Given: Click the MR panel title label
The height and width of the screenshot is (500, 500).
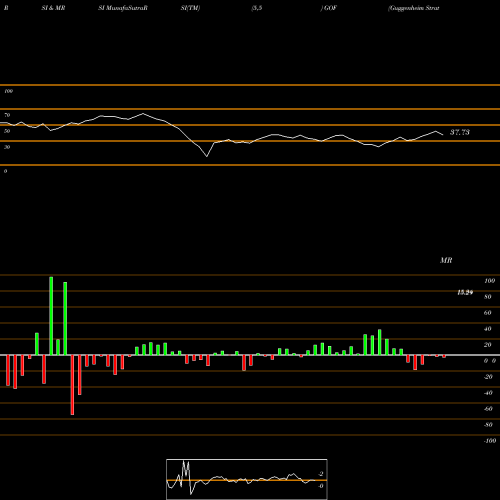Looking at the screenshot, I should (x=446, y=260).
